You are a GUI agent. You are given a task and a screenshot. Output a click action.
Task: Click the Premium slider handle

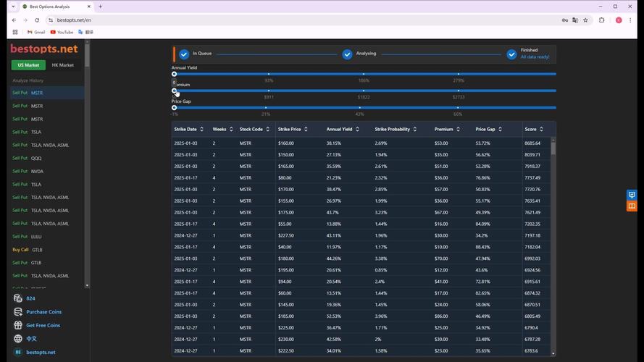174,90
